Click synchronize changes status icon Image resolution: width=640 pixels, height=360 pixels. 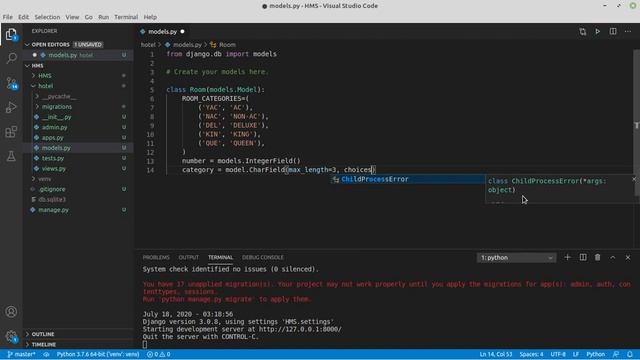(x=46, y=354)
